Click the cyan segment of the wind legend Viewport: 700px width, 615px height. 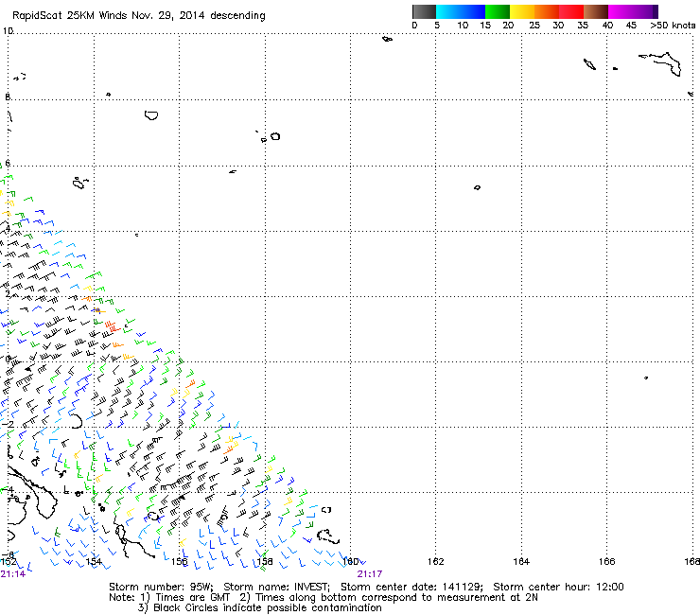point(448,11)
